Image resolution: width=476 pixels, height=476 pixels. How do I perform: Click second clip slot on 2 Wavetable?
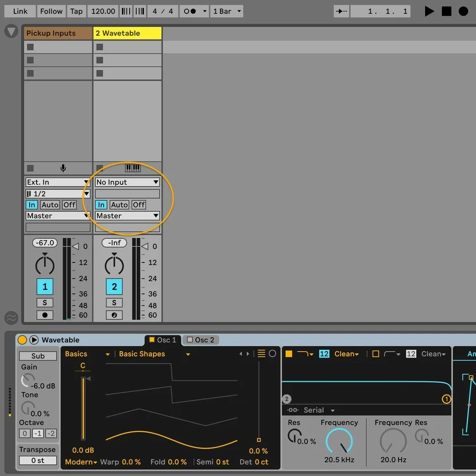tap(127, 60)
